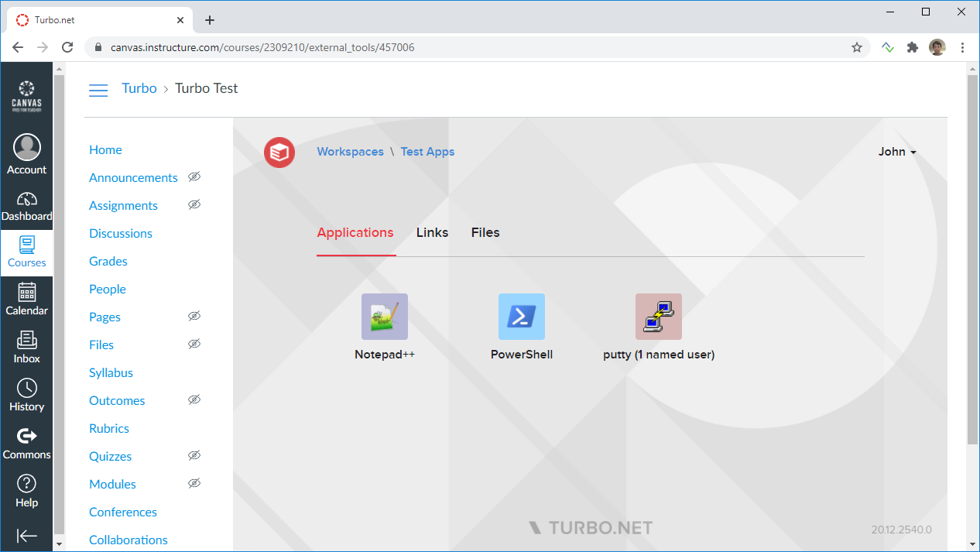This screenshot has width=980, height=552.
Task: Open the Assignments course link
Action: click(x=123, y=206)
